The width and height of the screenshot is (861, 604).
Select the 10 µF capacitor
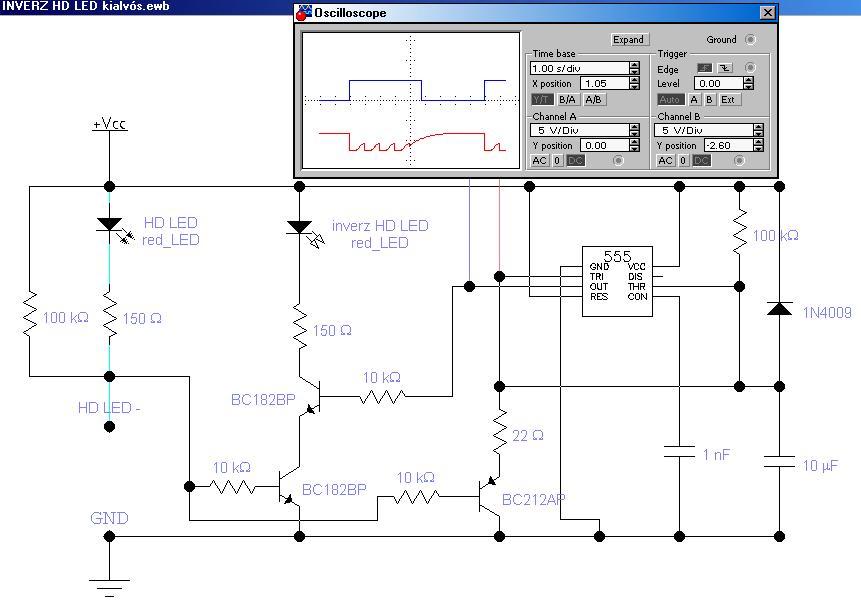click(x=779, y=461)
